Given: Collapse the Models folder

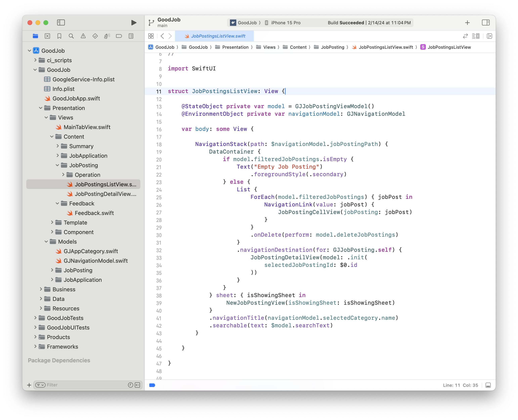Looking at the screenshot, I should (x=46, y=241).
